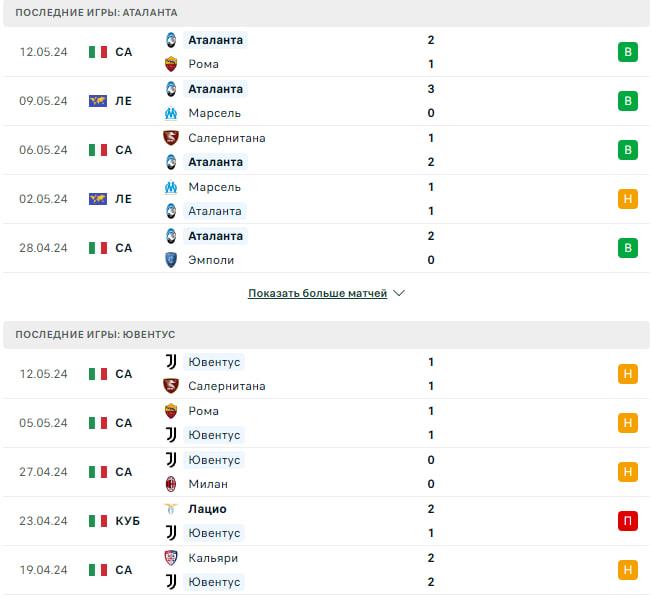
Task: Click the Salernitana crest in the 06.05.24 match
Action: click(x=171, y=138)
